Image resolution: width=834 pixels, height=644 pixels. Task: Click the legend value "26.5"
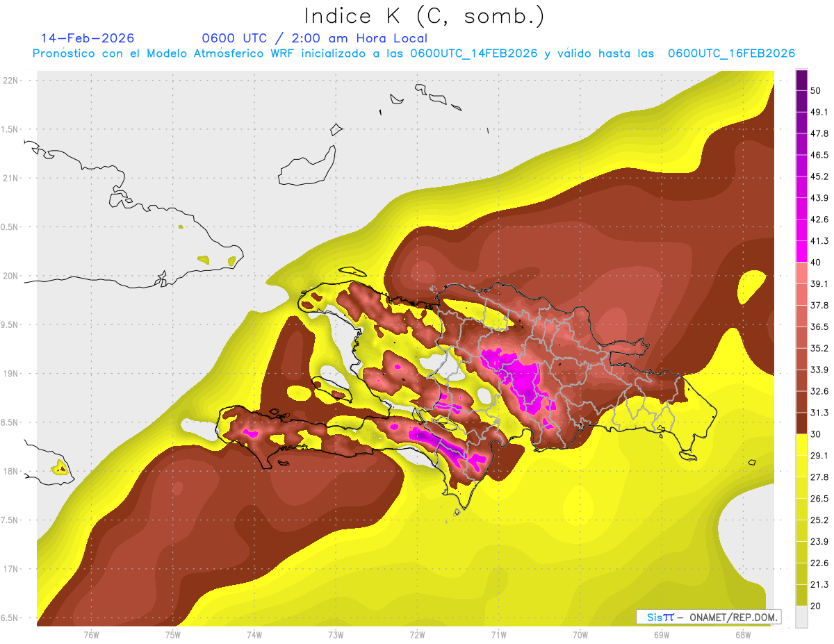[x=819, y=498]
